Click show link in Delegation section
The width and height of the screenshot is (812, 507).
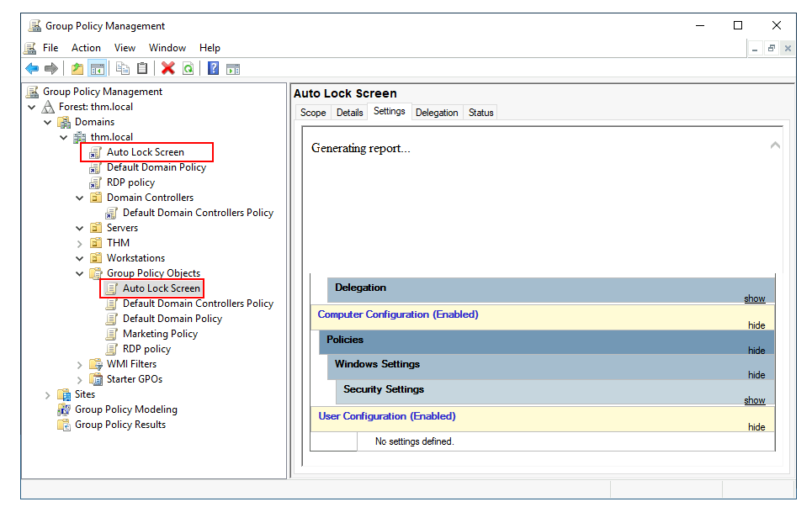point(754,298)
